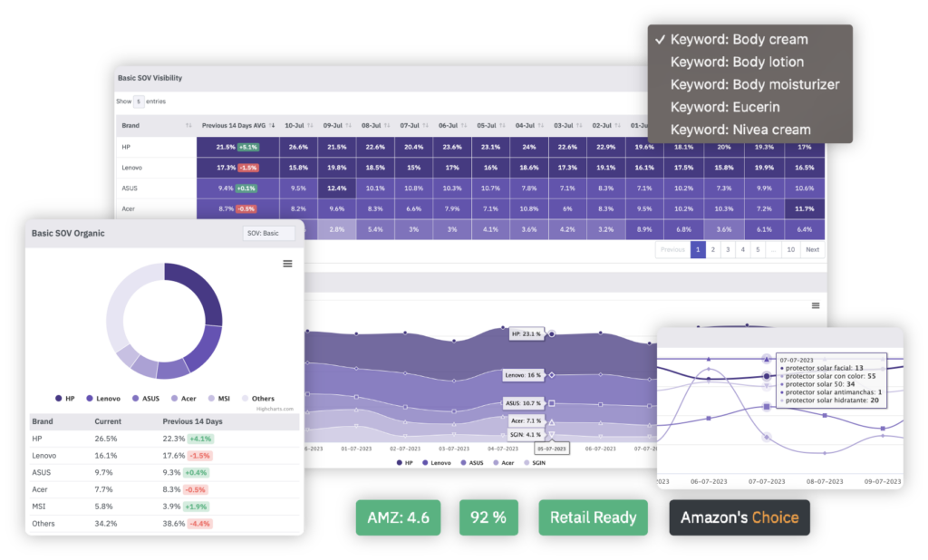928x560 pixels.
Task: Toggle HP series in area chart legend
Action: [x=404, y=463]
